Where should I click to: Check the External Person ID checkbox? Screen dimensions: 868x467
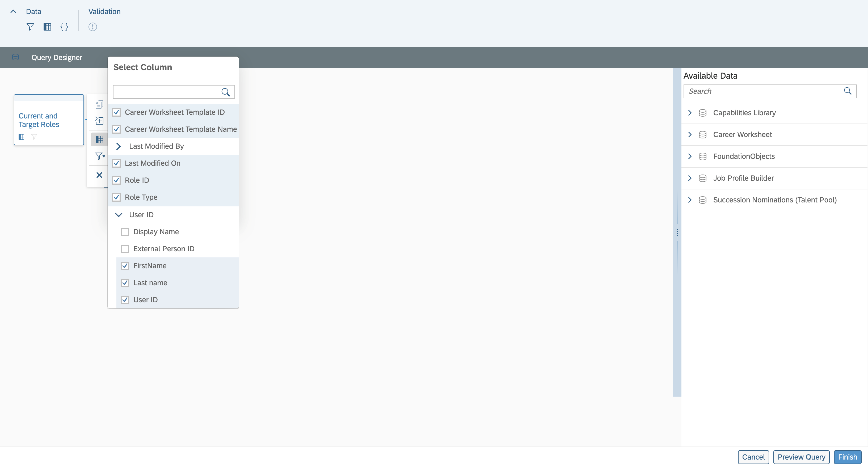(x=125, y=249)
